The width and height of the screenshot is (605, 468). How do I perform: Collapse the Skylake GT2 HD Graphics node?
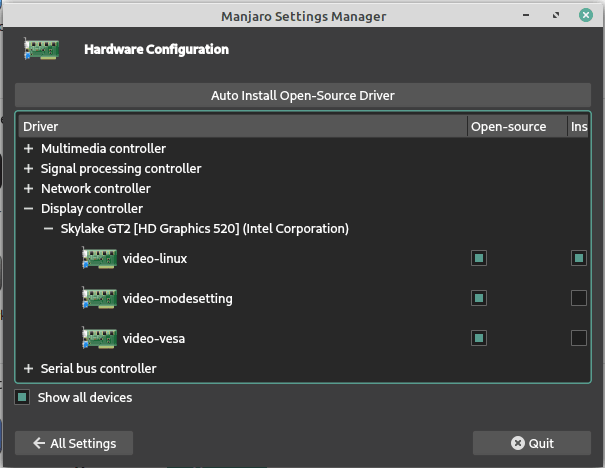[x=49, y=229]
